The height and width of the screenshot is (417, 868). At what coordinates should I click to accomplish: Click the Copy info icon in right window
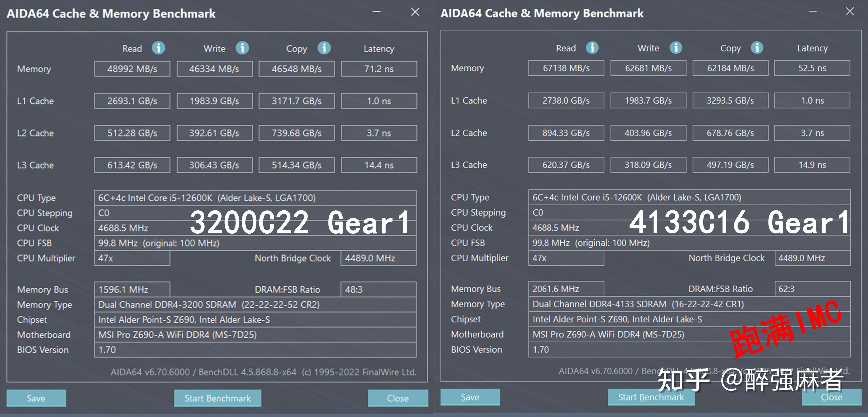tap(757, 47)
